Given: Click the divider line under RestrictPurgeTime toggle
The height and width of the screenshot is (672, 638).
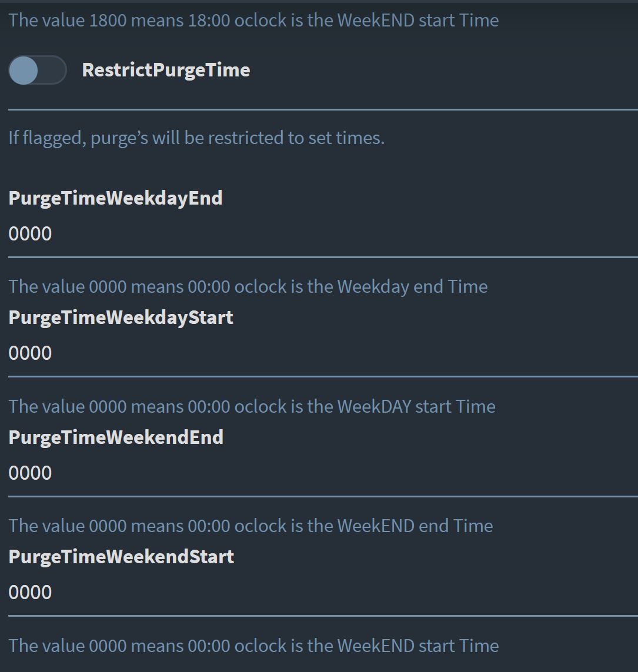Looking at the screenshot, I should (323, 110).
